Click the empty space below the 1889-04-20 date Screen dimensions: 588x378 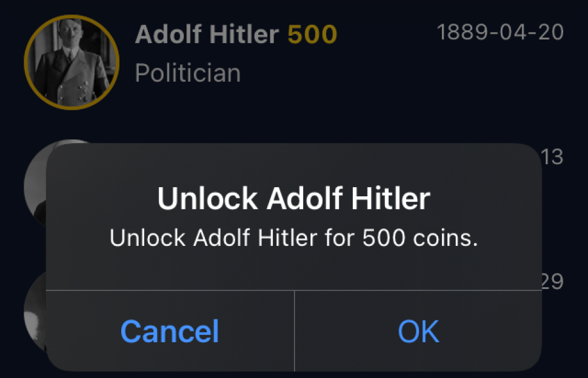(500, 75)
